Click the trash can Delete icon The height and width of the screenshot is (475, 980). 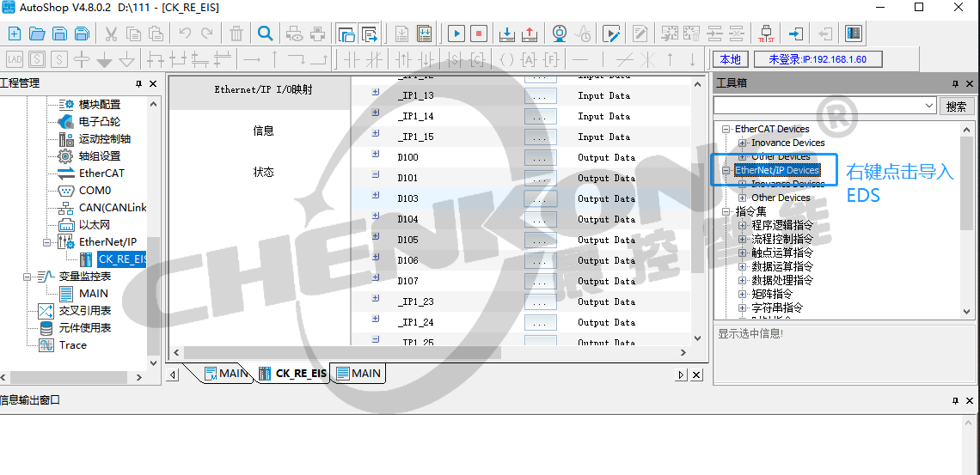click(236, 33)
